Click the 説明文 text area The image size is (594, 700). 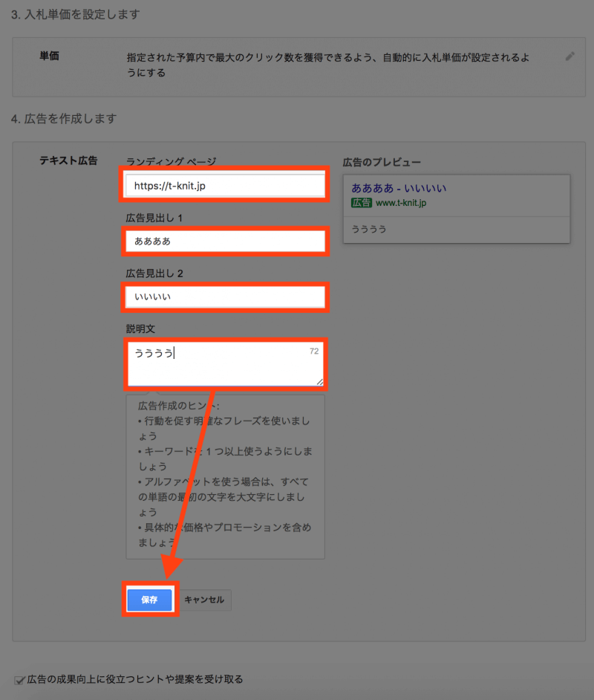click(x=225, y=364)
